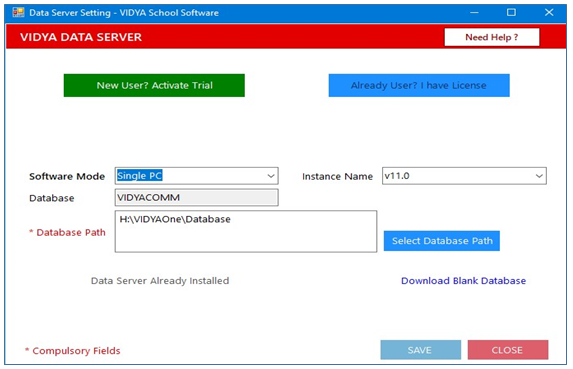
Task: Click New User? Activate Trial button
Action: pos(154,85)
